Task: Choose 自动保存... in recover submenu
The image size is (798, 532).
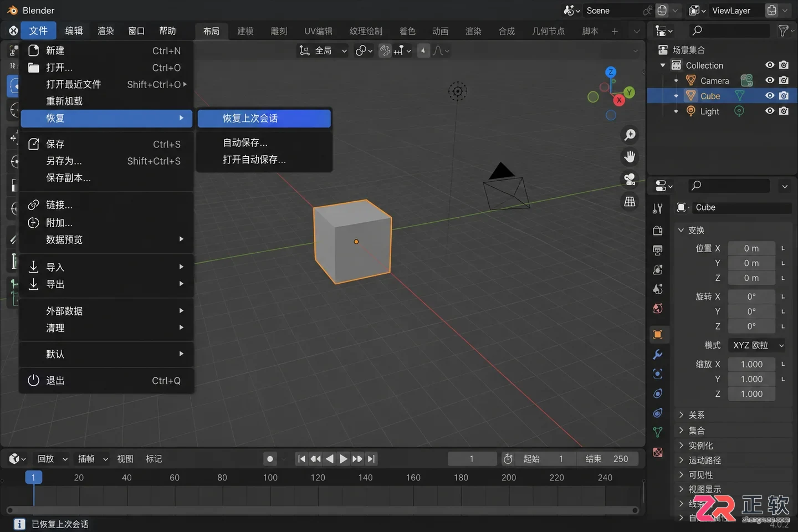Action: click(264, 143)
